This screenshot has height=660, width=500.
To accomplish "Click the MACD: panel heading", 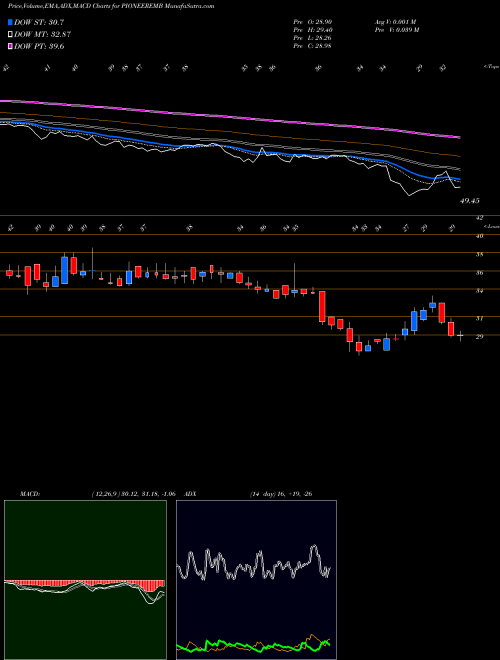I will (30, 494).
